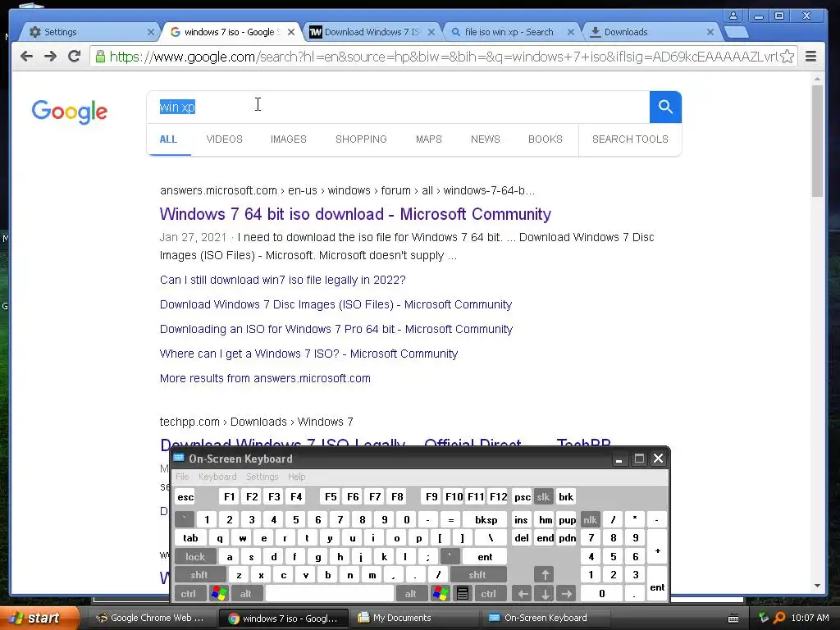
Task: Open Windows 7 64 bit iso download result
Action: pos(355,214)
